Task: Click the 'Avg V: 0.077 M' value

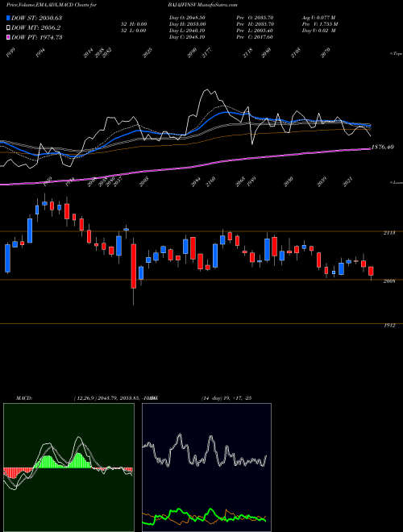Action: point(319,18)
